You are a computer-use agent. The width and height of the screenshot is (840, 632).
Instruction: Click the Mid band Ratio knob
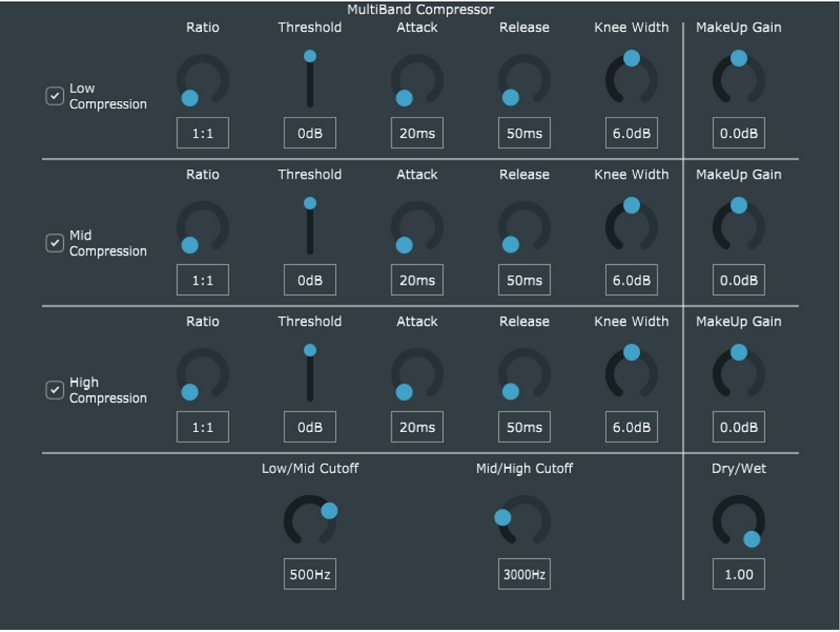click(203, 227)
